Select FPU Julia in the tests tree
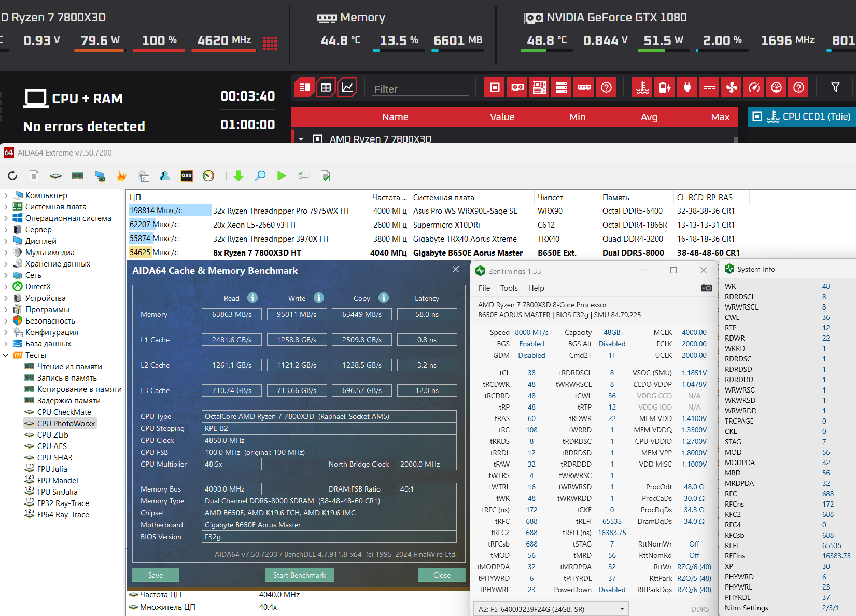856x616 pixels. point(52,469)
